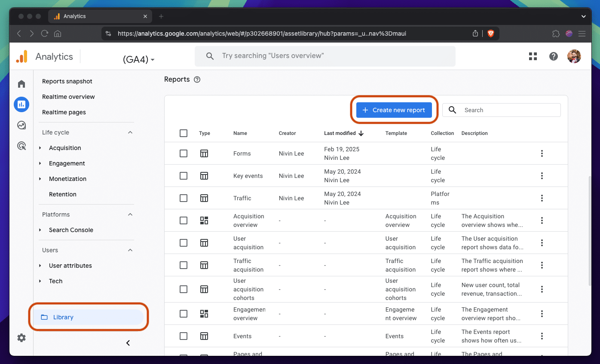This screenshot has width=600, height=364.
Task: Open Realtime overview
Action: pyautogui.click(x=68, y=97)
